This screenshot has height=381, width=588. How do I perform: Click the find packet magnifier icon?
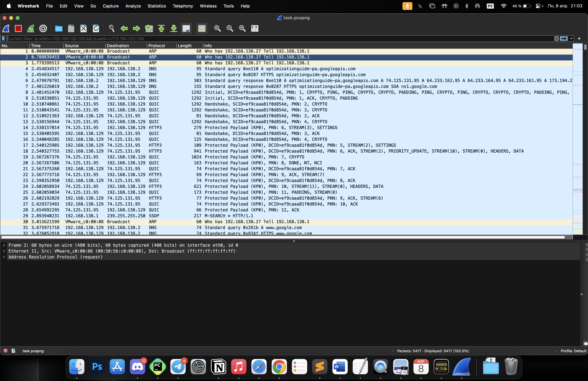tap(112, 28)
